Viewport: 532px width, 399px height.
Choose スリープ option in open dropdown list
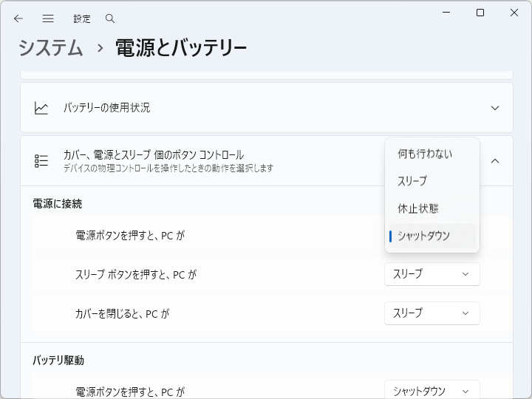pos(432,181)
